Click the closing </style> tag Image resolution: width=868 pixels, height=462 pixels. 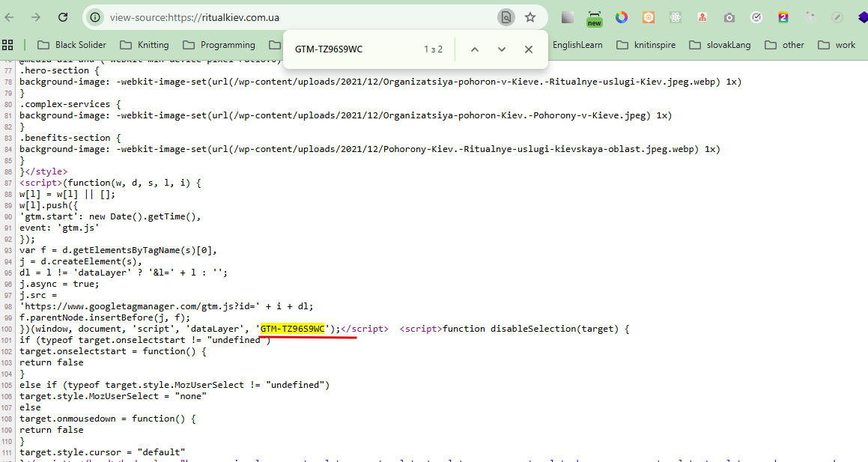click(46, 171)
